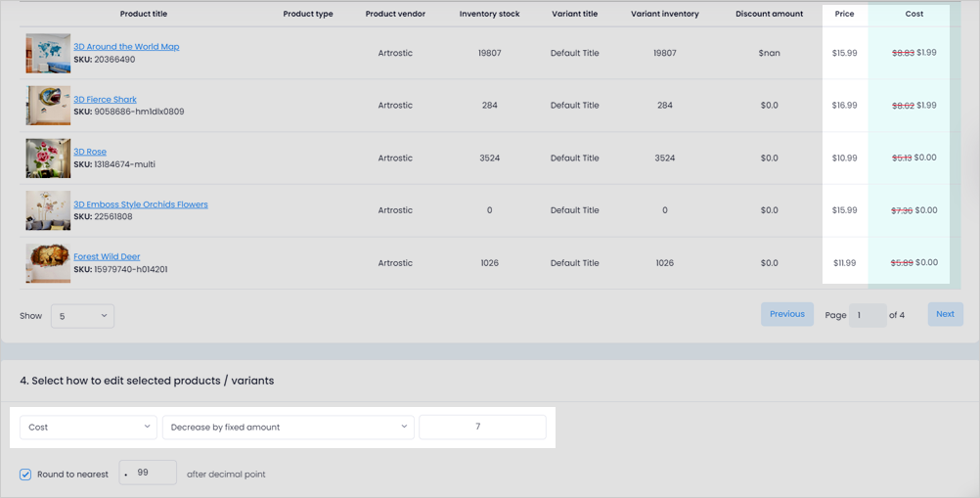Click the Product type column header

coord(308,14)
